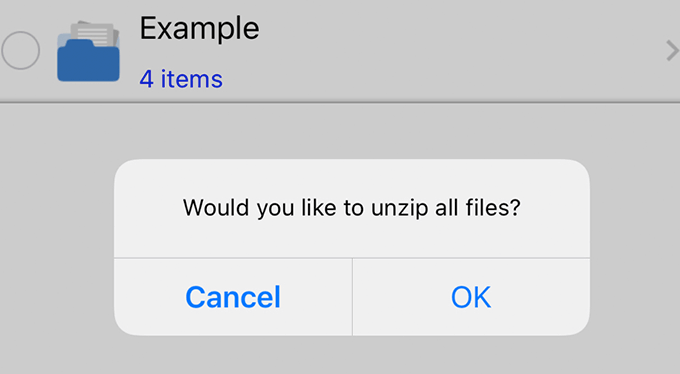The width and height of the screenshot is (680, 374).
Task: Click the folder thumbnail next to Example
Action: pos(88,51)
